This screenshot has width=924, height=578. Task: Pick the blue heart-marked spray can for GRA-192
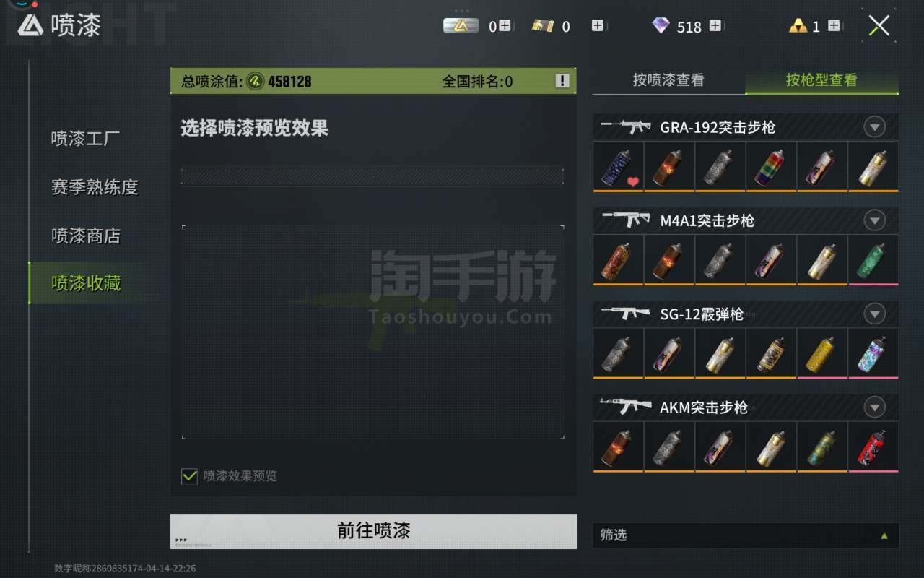619,166
